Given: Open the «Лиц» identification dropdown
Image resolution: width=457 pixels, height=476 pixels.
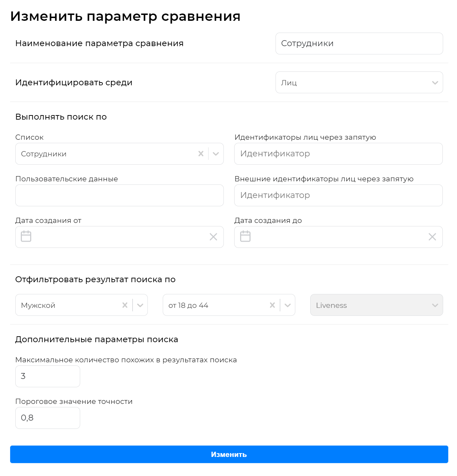Looking at the screenshot, I should click(x=435, y=83).
